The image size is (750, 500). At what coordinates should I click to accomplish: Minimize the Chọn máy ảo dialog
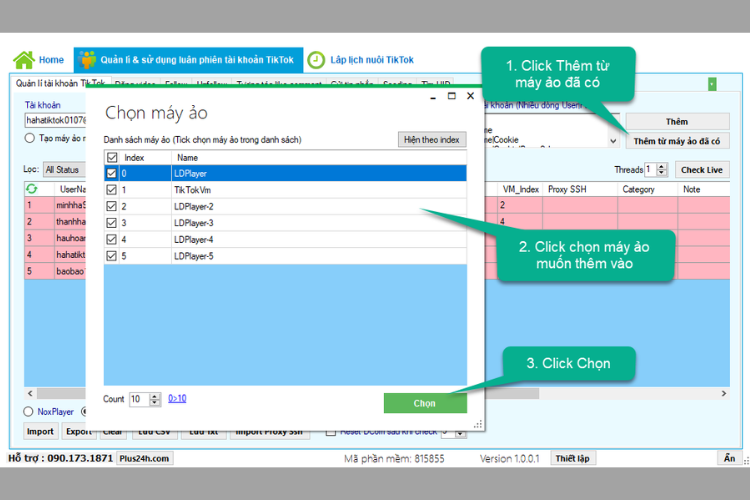[x=433, y=97]
